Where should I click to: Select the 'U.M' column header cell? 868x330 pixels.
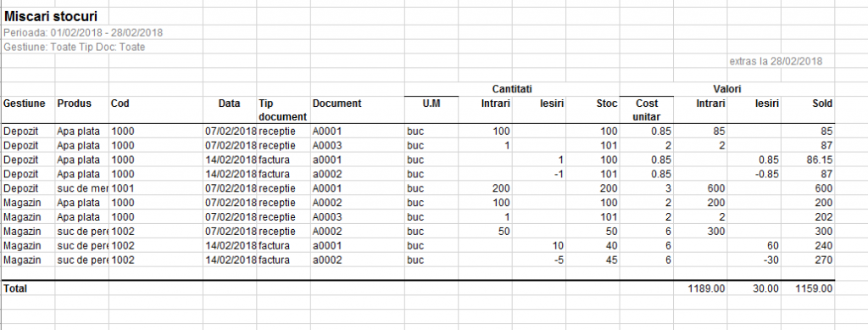[x=431, y=103]
